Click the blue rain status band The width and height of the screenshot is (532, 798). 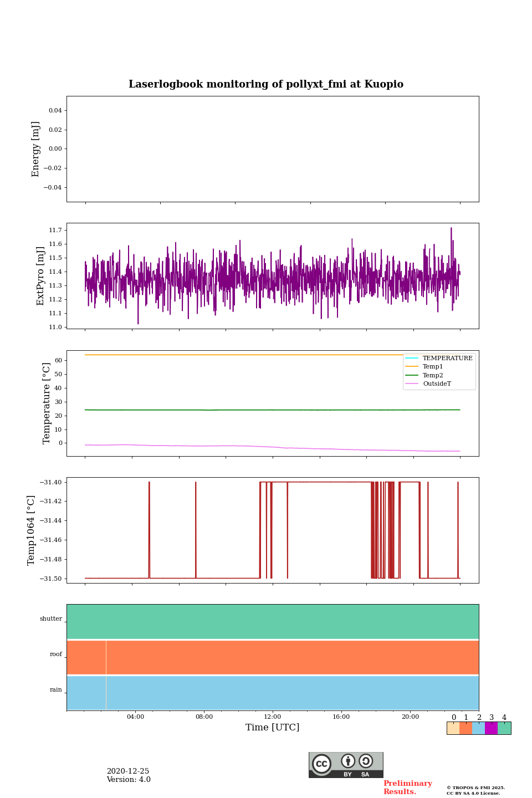[273, 693]
